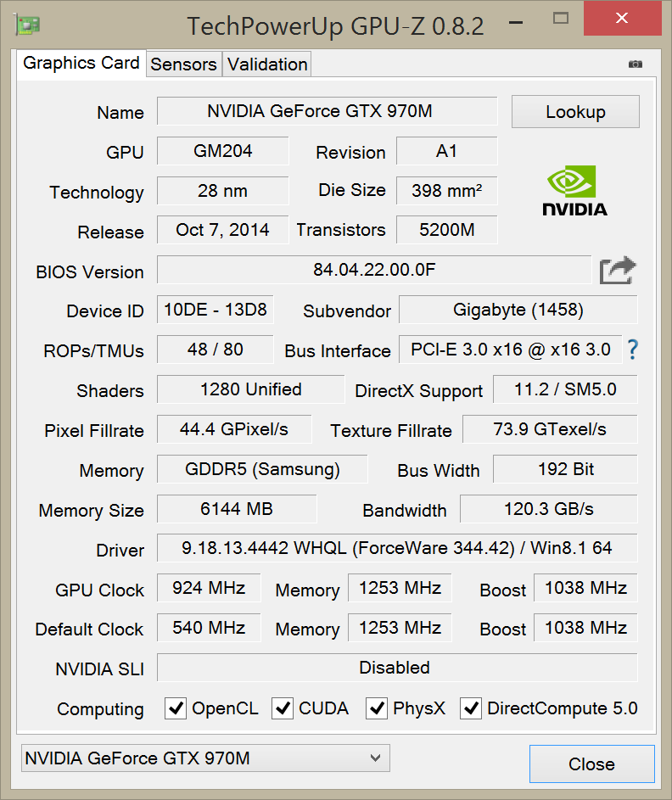The width and height of the screenshot is (672, 800).
Task: Click the NVIDIA SLI Disabled field
Action: click(397, 668)
